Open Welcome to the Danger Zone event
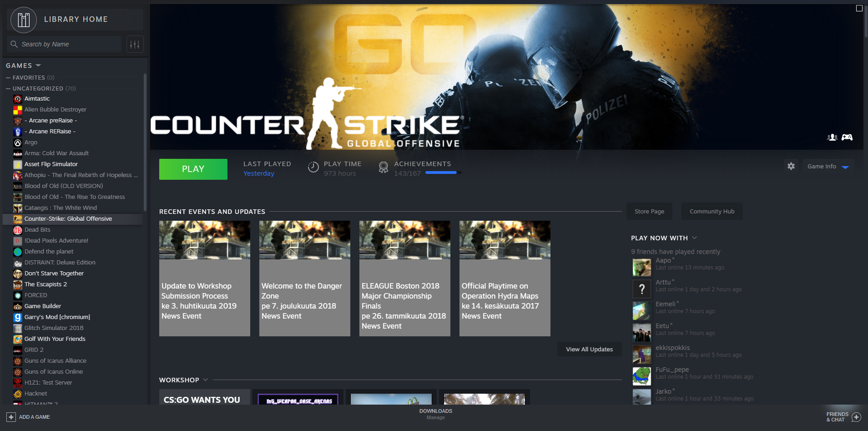 (x=305, y=279)
